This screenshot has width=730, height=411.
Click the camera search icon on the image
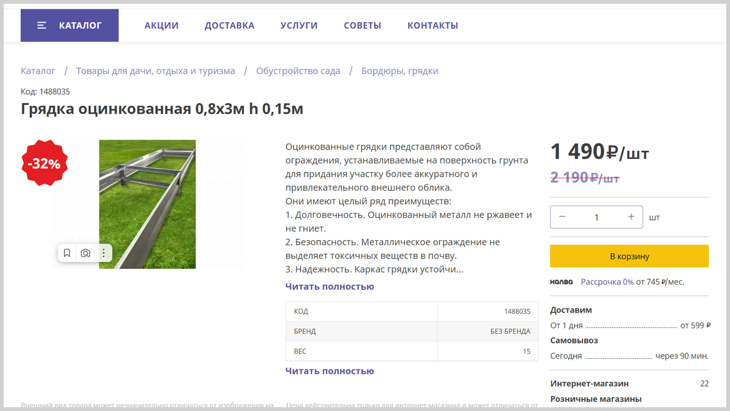85,253
